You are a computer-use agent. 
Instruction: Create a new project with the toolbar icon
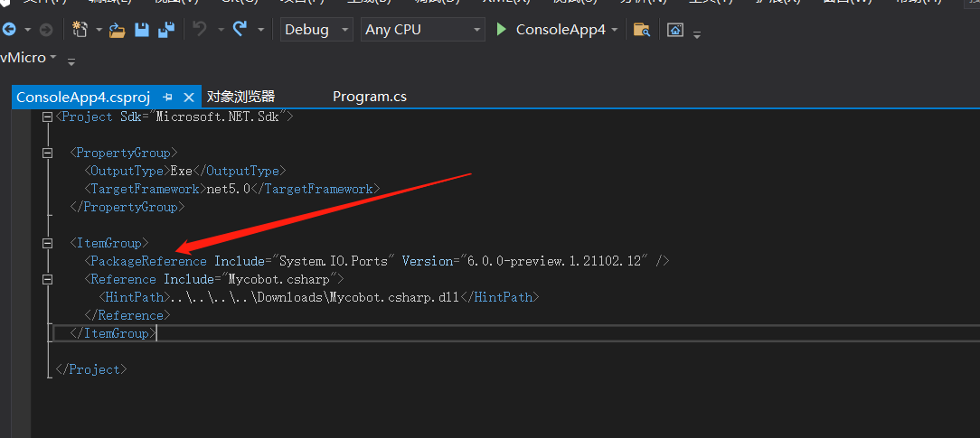coord(80,29)
